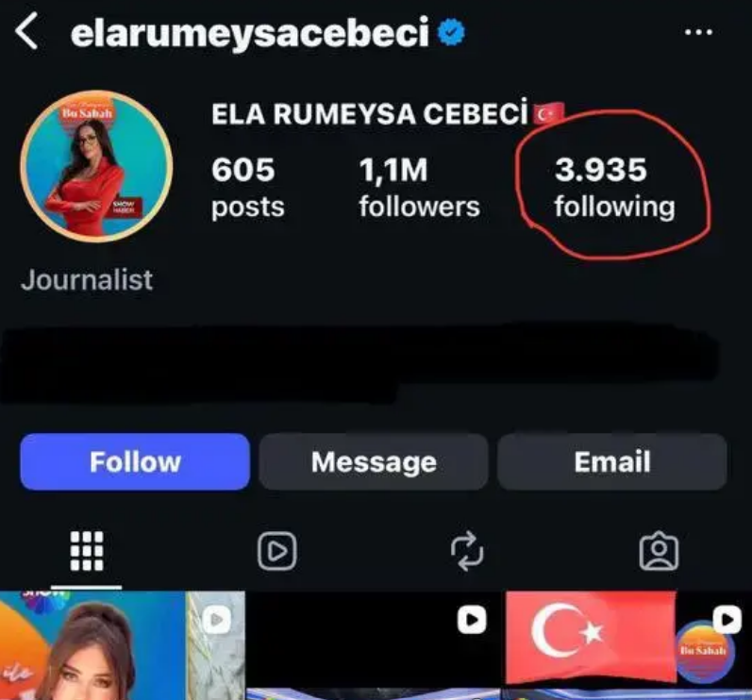This screenshot has width=752, height=700.
Task: Open the middle black reel thumbnail
Action: point(373,645)
